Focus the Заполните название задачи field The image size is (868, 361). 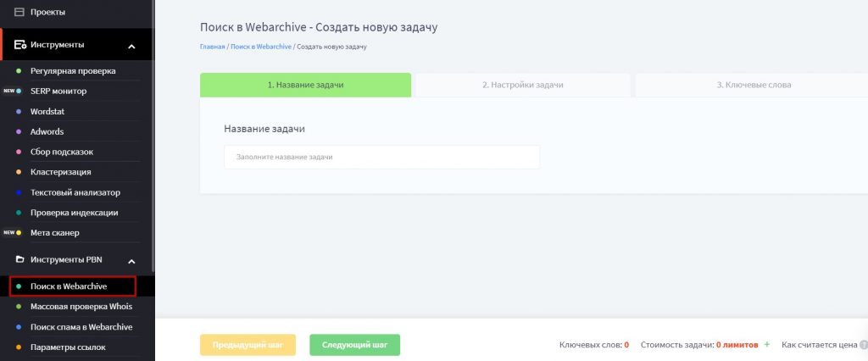coord(381,158)
